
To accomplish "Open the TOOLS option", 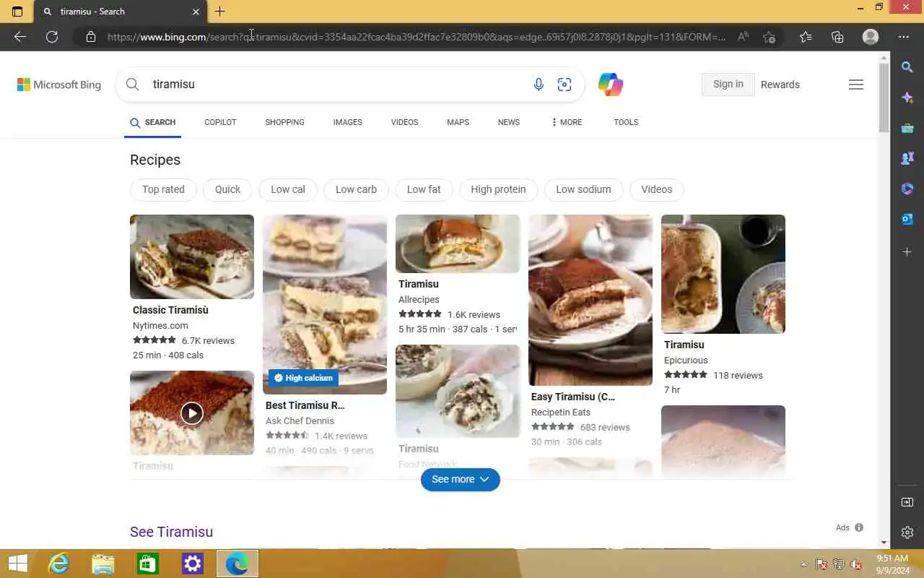I will tap(626, 122).
